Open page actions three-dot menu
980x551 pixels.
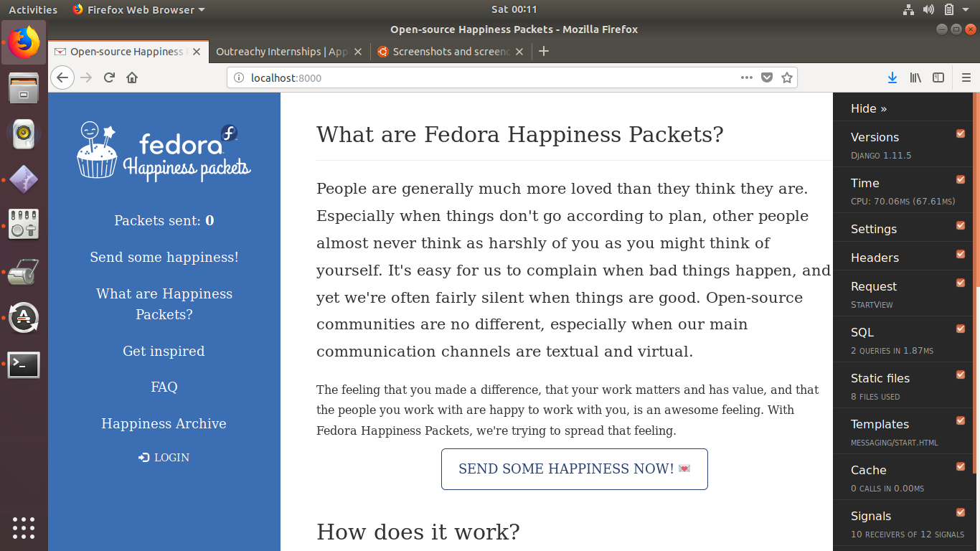pyautogui.click(x=747, y=77)
